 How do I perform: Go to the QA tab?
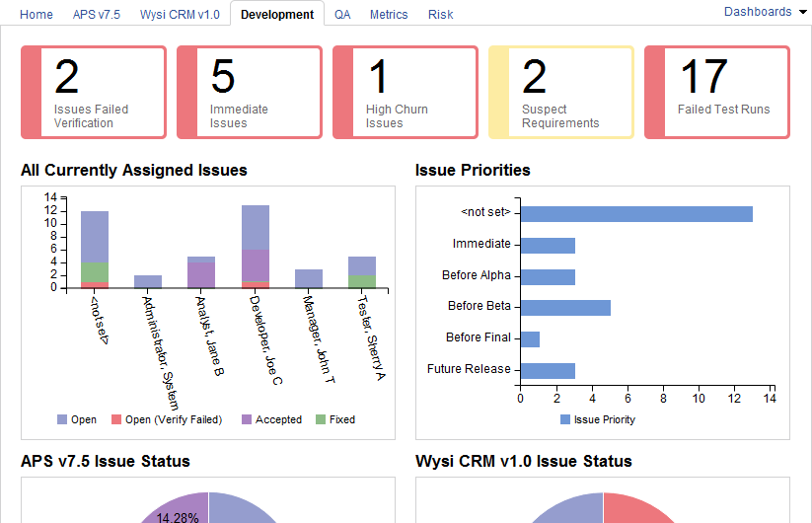342,15
